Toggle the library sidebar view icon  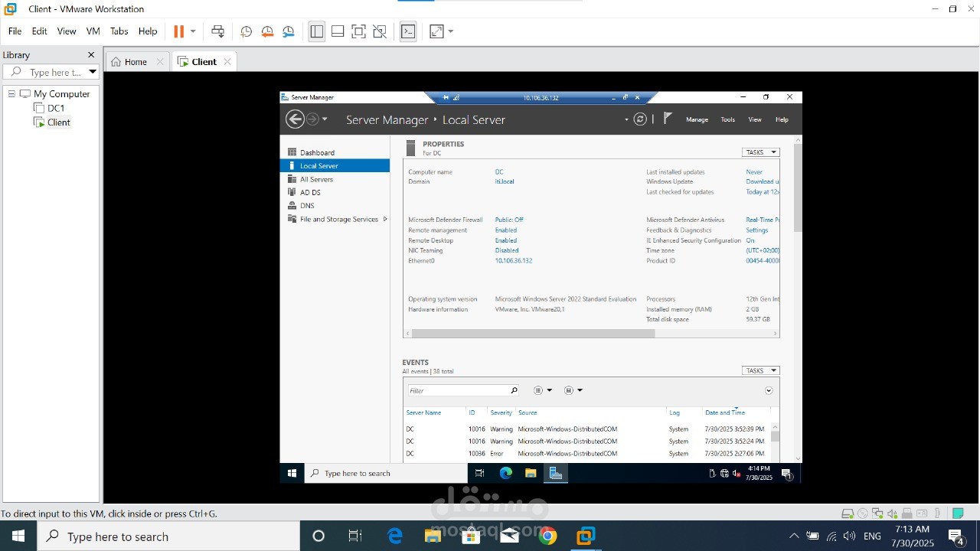[x=316, y=31]
